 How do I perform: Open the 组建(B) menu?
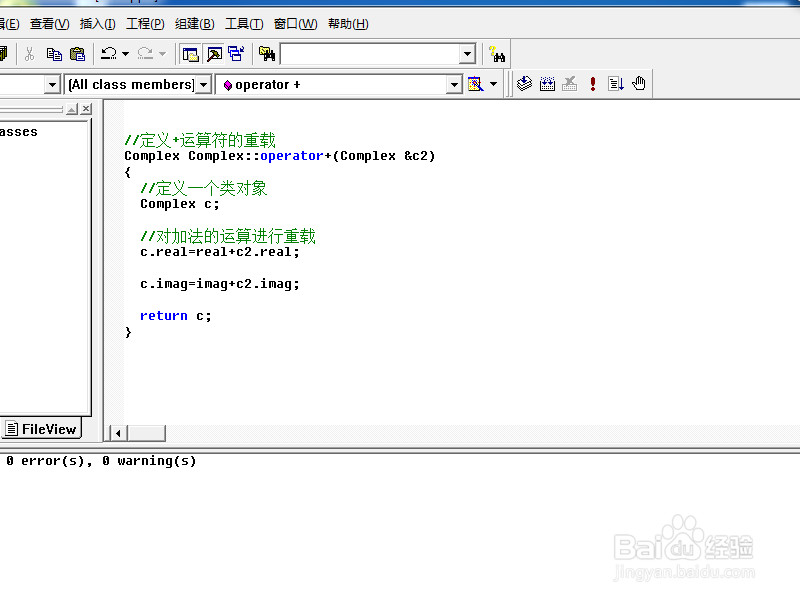tap(194, 24)
